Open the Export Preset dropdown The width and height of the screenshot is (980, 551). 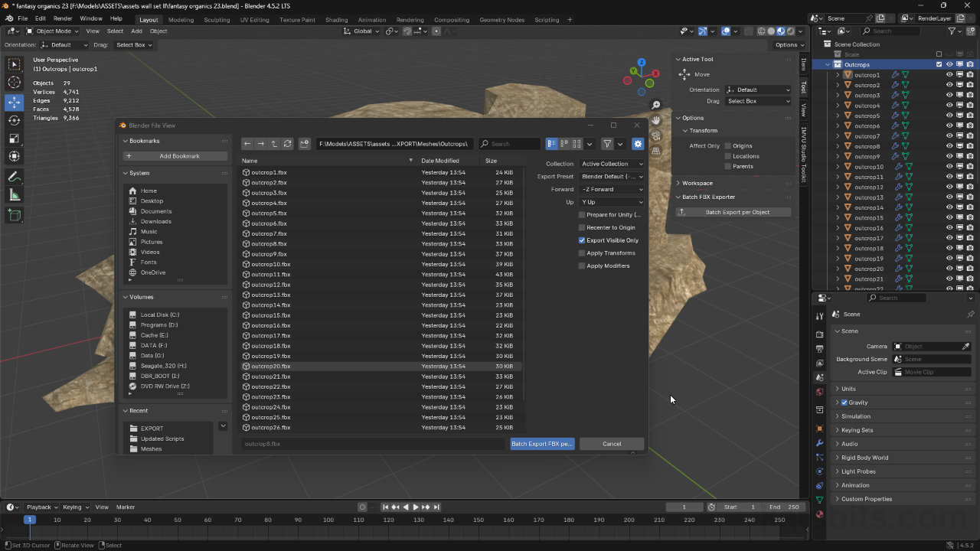click(611, 176)
